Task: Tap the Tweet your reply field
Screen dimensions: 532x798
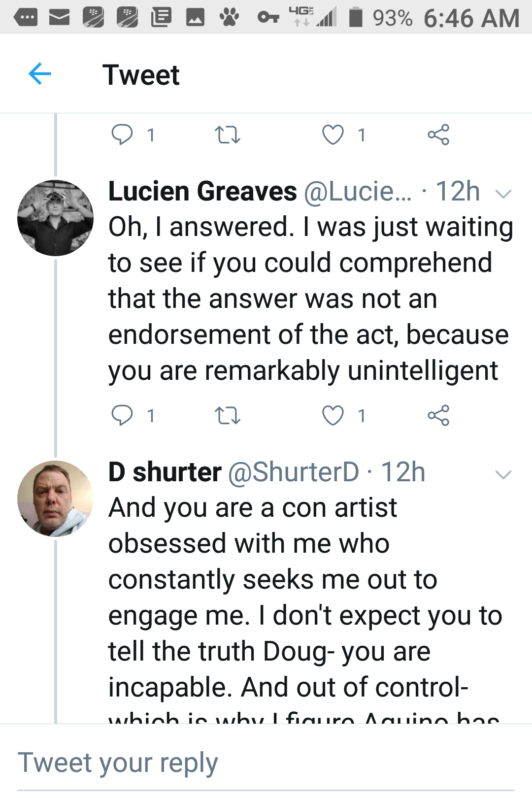Action: tap(266, 763)
